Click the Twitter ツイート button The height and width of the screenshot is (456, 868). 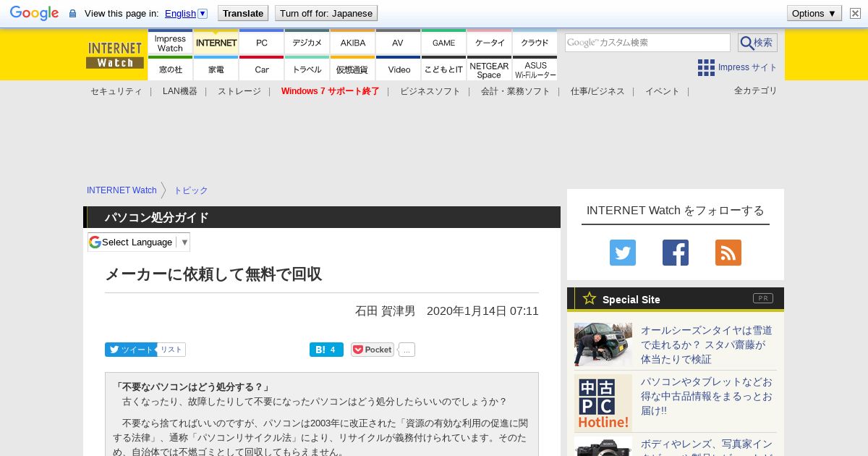point(131,350)
